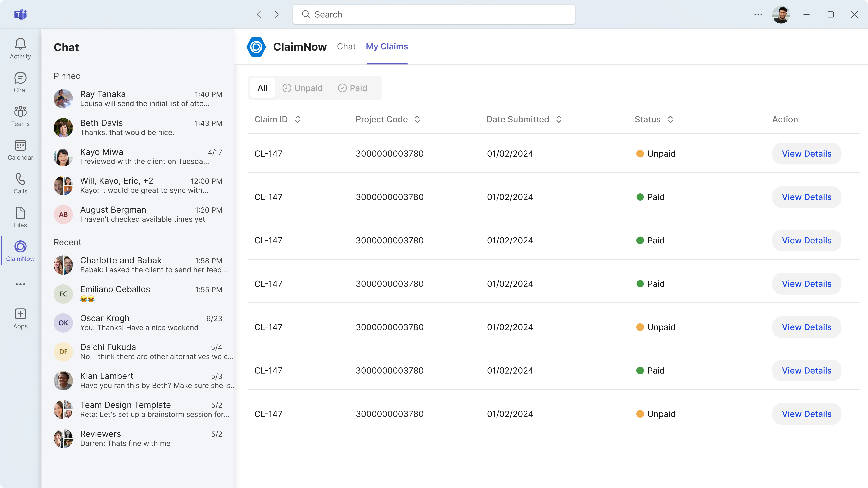
Task: Filter claims by Paid status
Action: [352, 88]
